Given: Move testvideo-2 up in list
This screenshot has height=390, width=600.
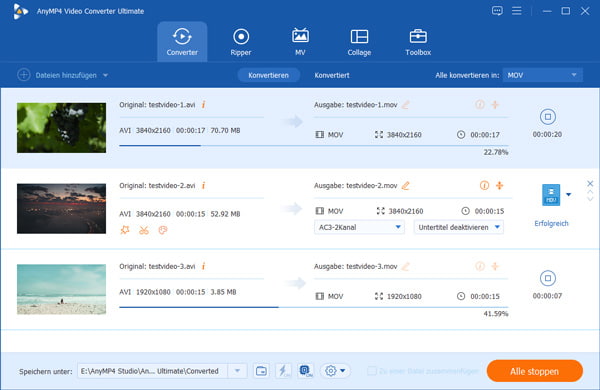Looking at the screenshot, I should click(x=590, y=192).
